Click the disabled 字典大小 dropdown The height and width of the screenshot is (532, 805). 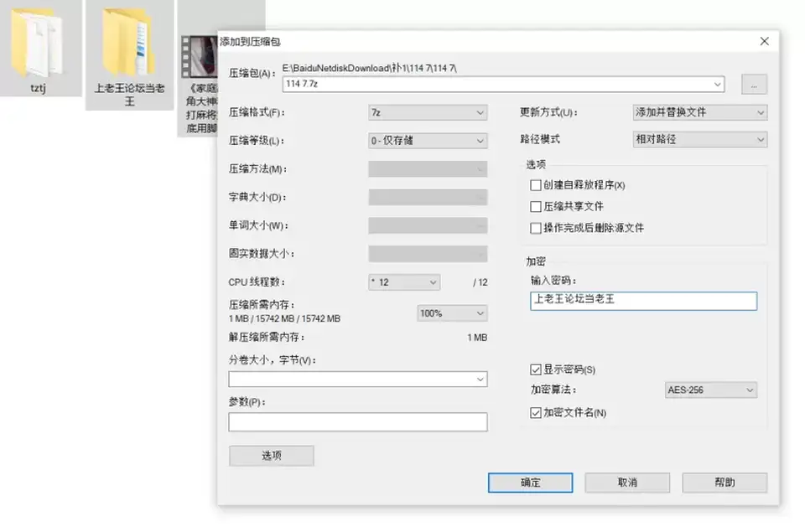pyautogui.click(x=428, y=197)
